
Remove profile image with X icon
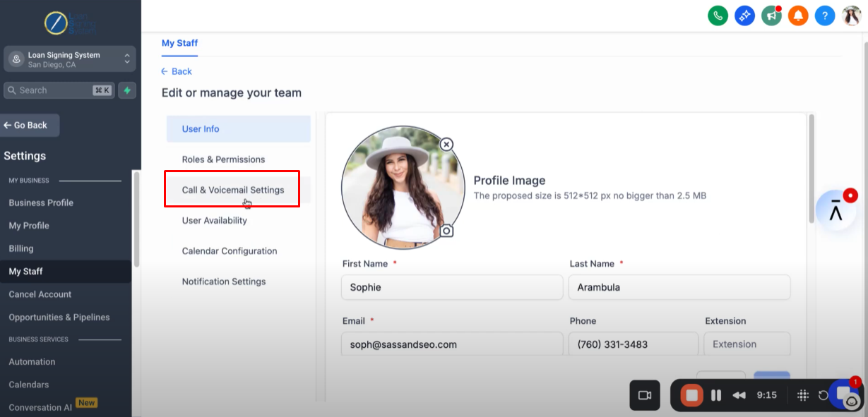click(x=446, y=145)
